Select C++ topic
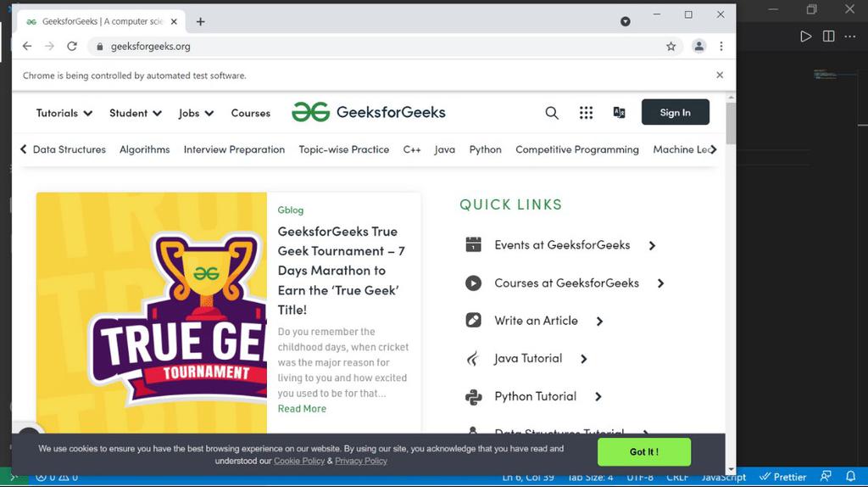The width and height of the screenshot is (868, 487). coord(412,149)
